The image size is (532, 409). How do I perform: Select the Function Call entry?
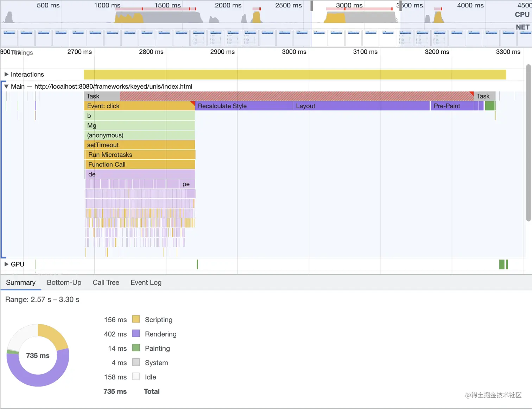tap(140, 165)
